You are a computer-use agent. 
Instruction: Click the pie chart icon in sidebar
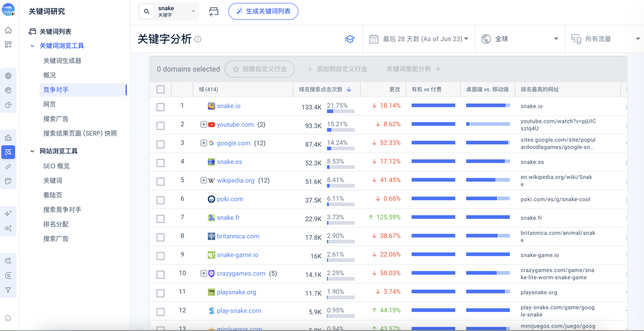pyautogui.click(x=8, y=105)
